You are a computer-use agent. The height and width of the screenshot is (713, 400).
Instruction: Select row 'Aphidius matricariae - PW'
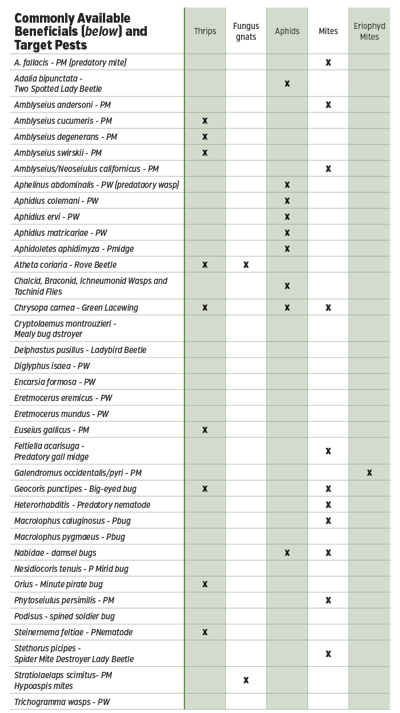click(200, 233)
